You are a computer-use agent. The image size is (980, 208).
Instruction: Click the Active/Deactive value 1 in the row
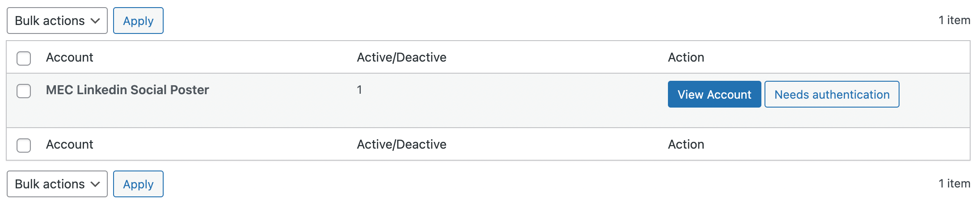359,90
